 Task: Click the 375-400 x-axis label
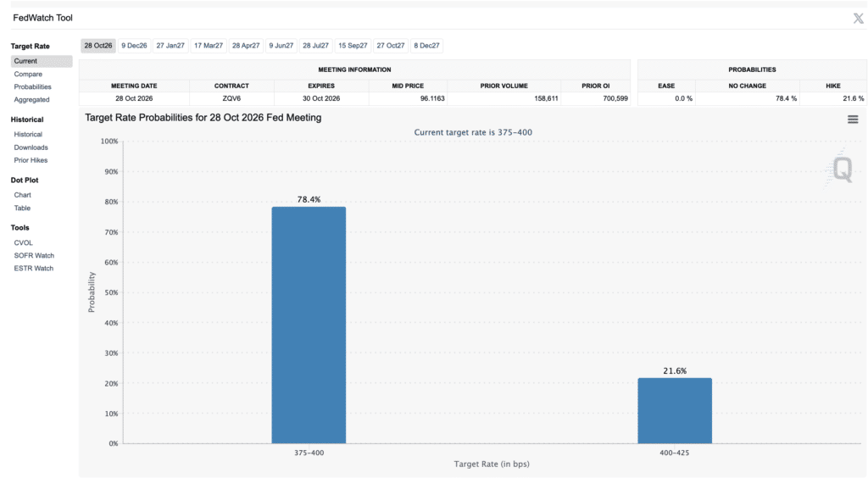click(309, 453)
